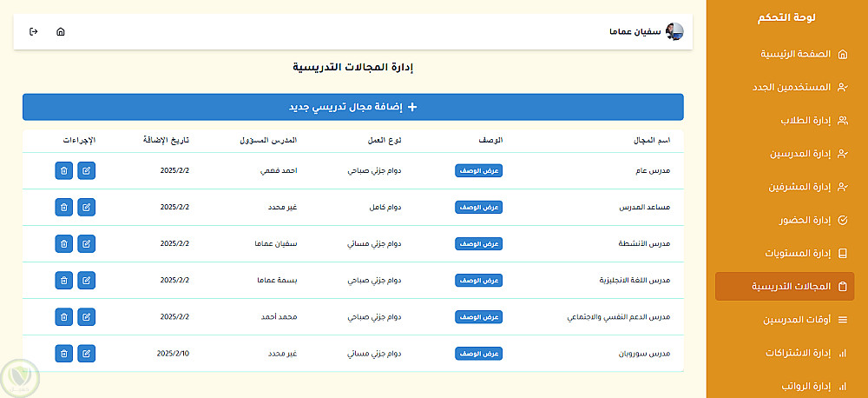This screenshot has height=398, width=868.
Task: Delete the مساعد المدرس row
Action: 64,208
